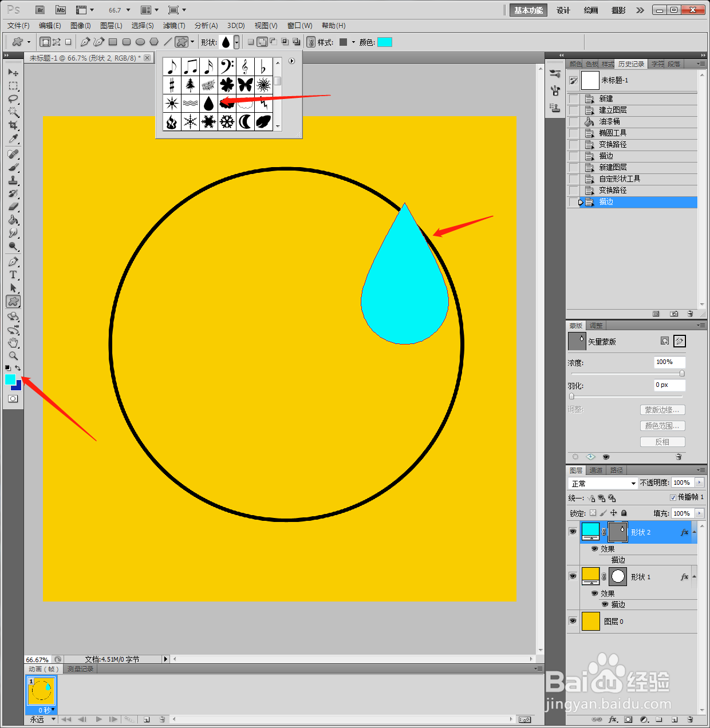Click the 颜色范围... button
Viewport: 710px width, 728px height.
[x=662, y=426]
